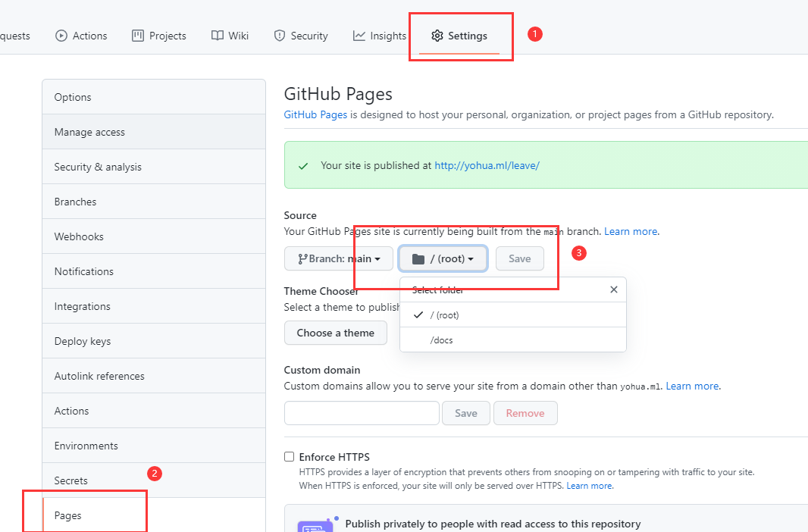Click the Actions play-circle icon

61,36
